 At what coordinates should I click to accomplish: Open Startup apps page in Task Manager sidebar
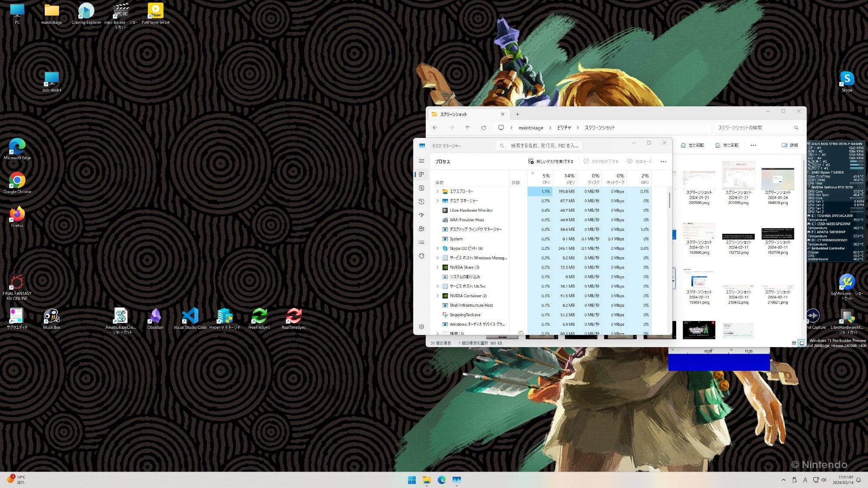(x=421, y=215)
